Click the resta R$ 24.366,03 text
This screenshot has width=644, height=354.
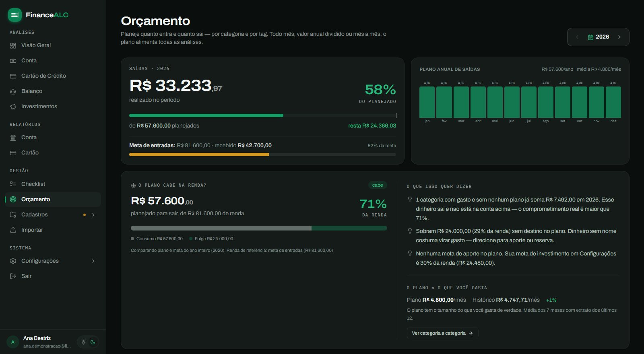pyautogui.click(x=372, y=126)
